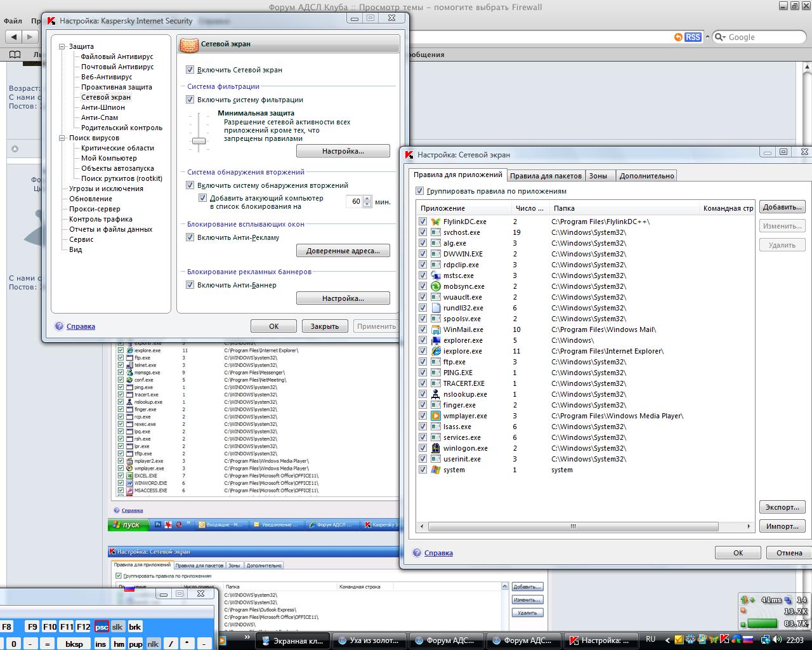Collapse the Защита tree node
812x650 pixels.
click(x=62, y=46)
